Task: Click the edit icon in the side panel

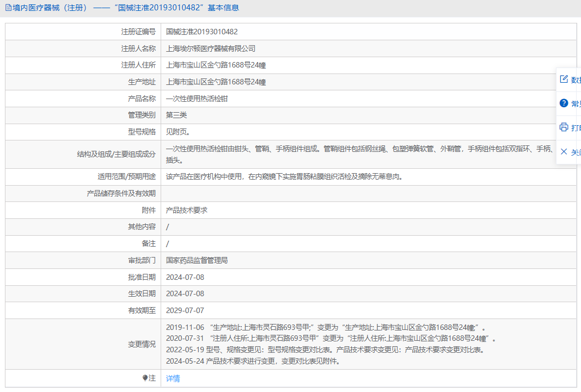Action: click(x=564, y=79)
